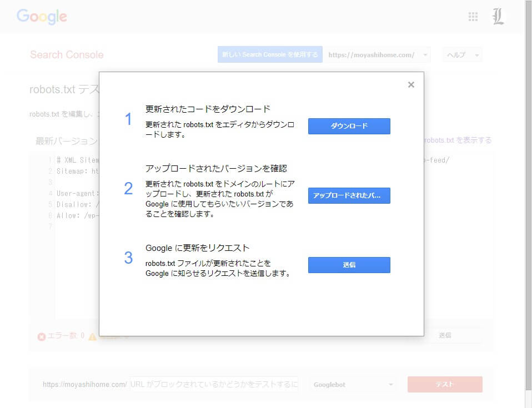The height and width of the screenshot is (408, 532).
Task: Click the Google logo
Action: pyautogui.click(x=42, y=17)
